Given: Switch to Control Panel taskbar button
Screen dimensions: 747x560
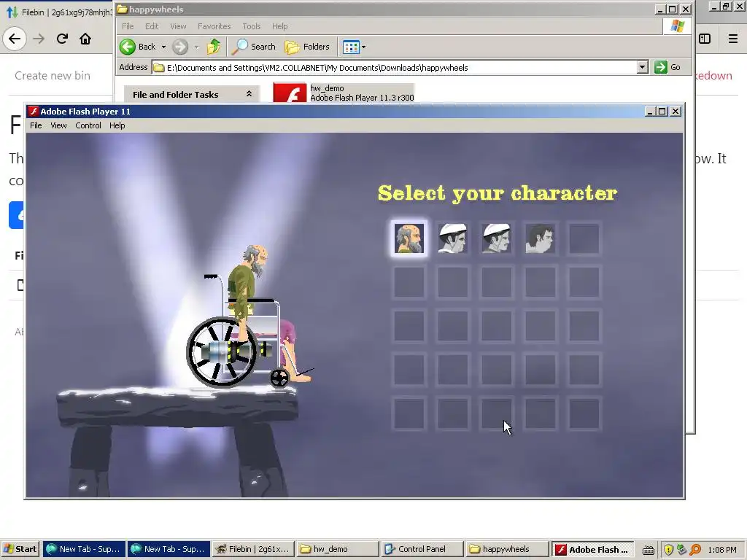Looking at the screenshot, I should pyautogui.click(x=422, y=549).
